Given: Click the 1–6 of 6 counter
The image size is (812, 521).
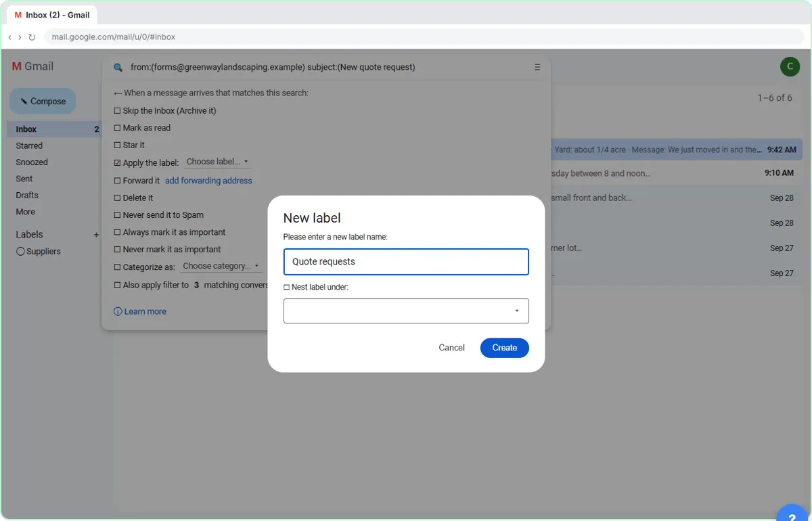Looking at the screenshot, I should (x=775, y=98).
